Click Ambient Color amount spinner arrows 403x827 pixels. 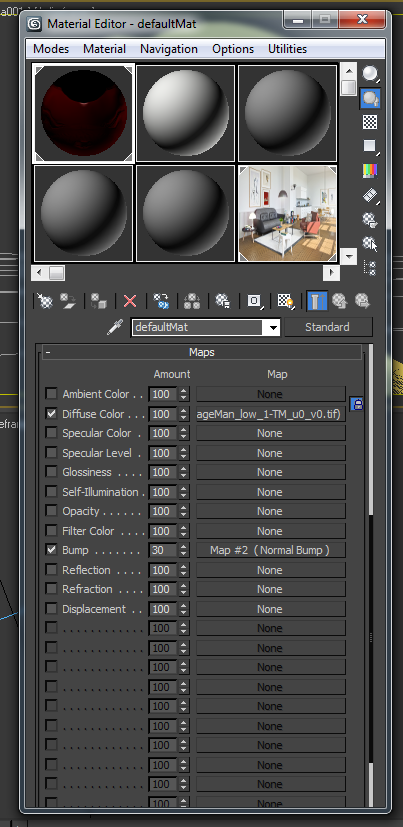tap(184, 394)
